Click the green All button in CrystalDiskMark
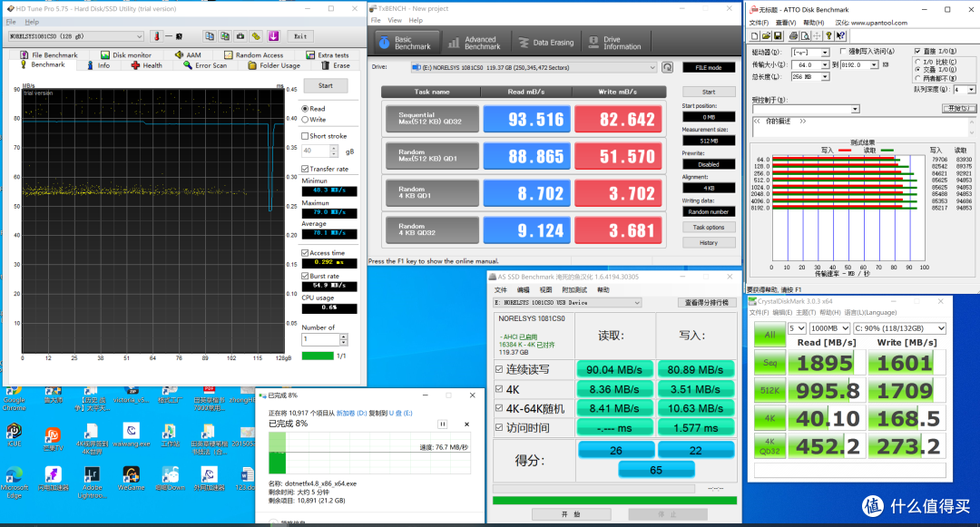The height and width of the screenshot is (527, 980). [770, 335]
